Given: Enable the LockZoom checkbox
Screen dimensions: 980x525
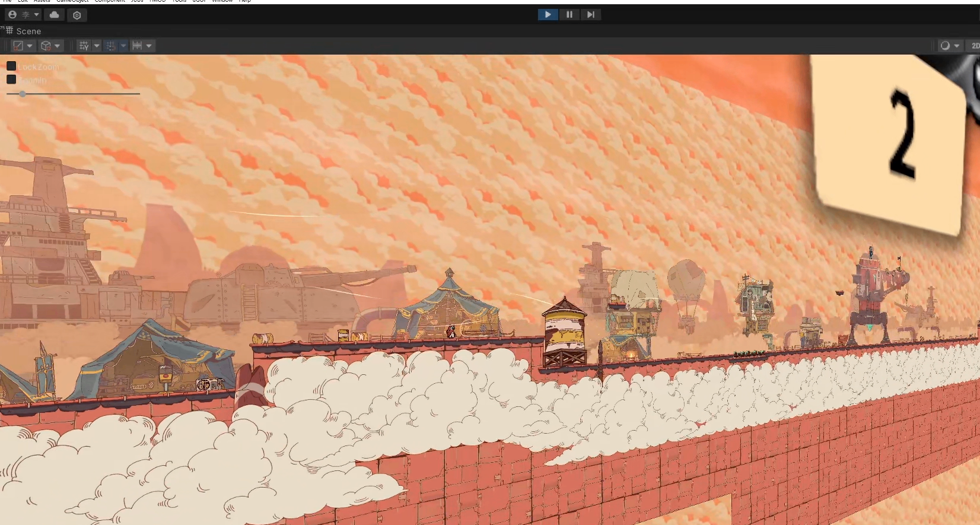Looking at the screenshot, I should (11, 66).
